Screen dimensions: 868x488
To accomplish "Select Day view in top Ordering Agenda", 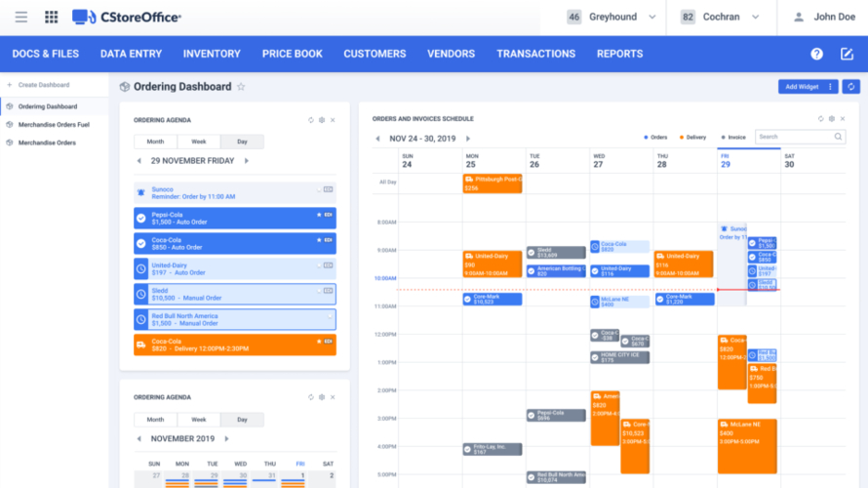I will pyautogui.click(x=242, y=142).
